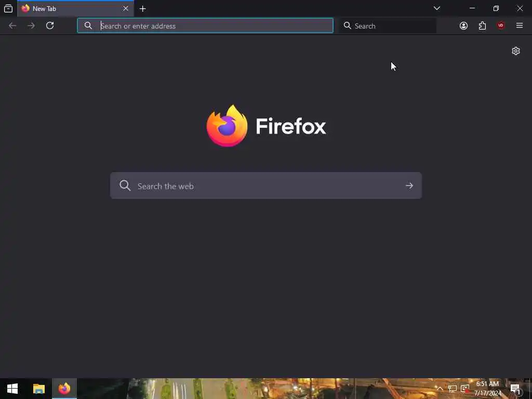Show hidden system tray icons
This screenshot has height=399, width=532.
point(440,389)
